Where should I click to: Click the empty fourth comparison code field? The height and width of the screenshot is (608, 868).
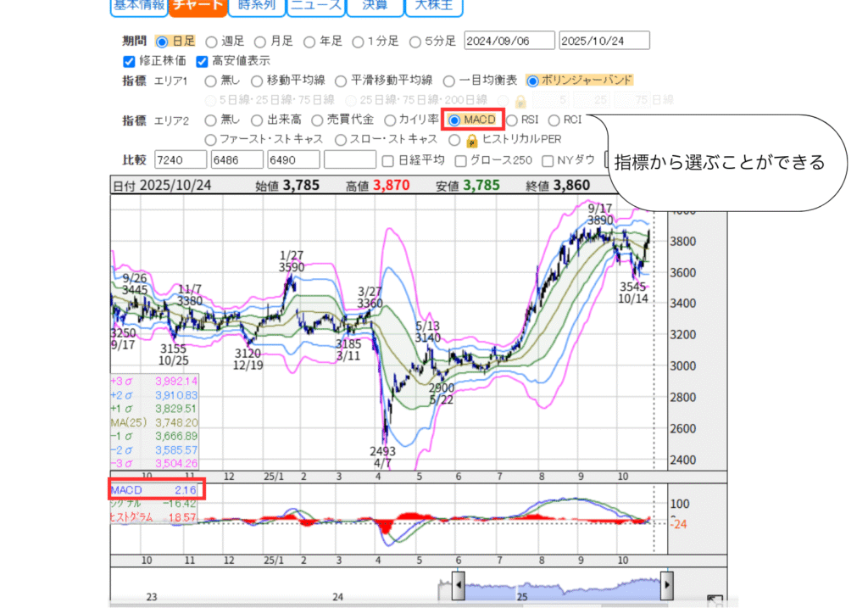350,160
